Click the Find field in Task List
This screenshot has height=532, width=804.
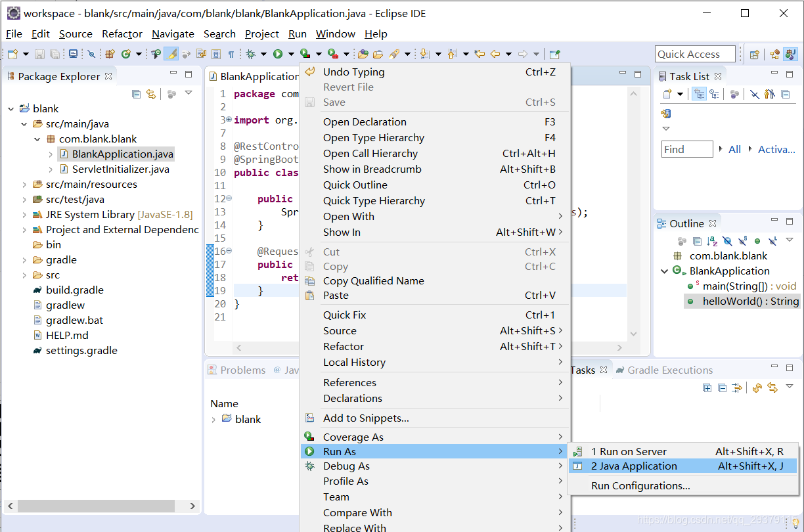point(686,149)
